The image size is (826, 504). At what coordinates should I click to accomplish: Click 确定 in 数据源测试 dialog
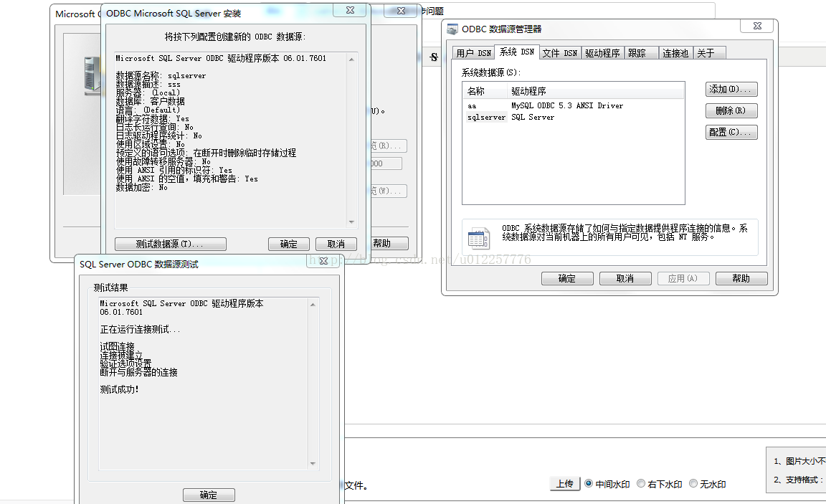coord(209,495)
